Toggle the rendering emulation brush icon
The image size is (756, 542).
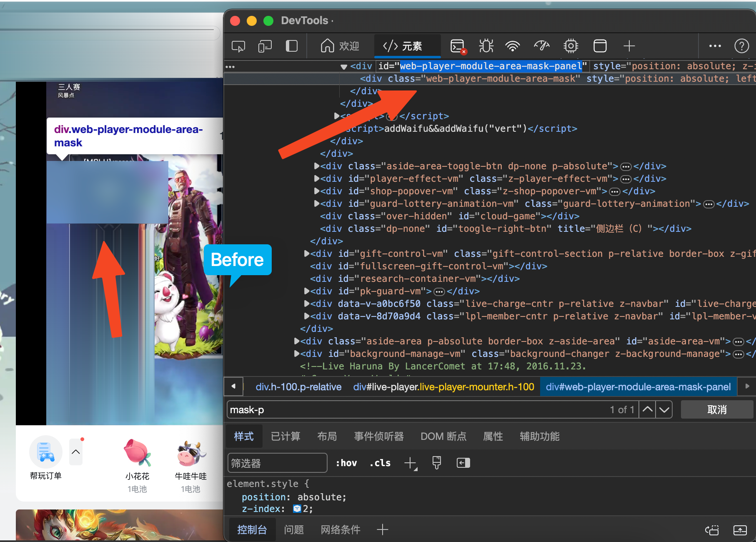pyautogui.click(x=437, y=463)
